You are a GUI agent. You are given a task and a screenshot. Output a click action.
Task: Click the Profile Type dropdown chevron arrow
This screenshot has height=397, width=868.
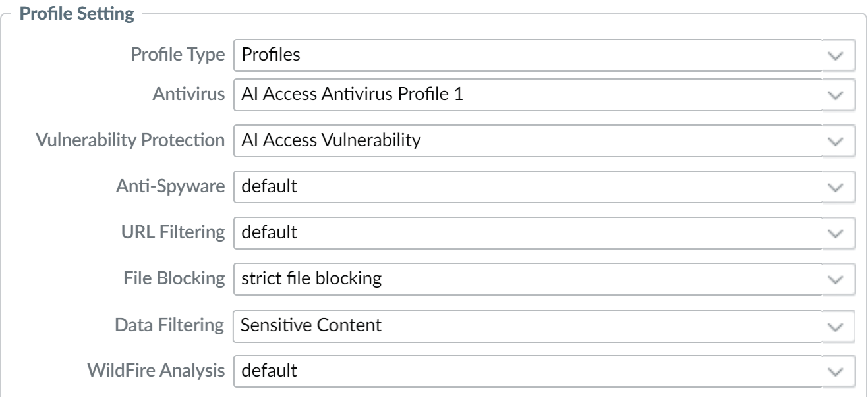pyautogui.click(x=838, y=55)
